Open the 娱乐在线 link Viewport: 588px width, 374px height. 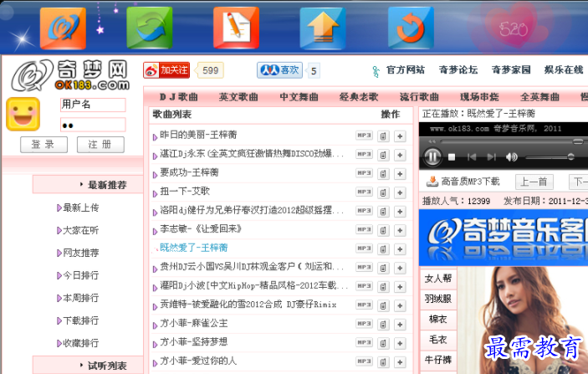564,69
